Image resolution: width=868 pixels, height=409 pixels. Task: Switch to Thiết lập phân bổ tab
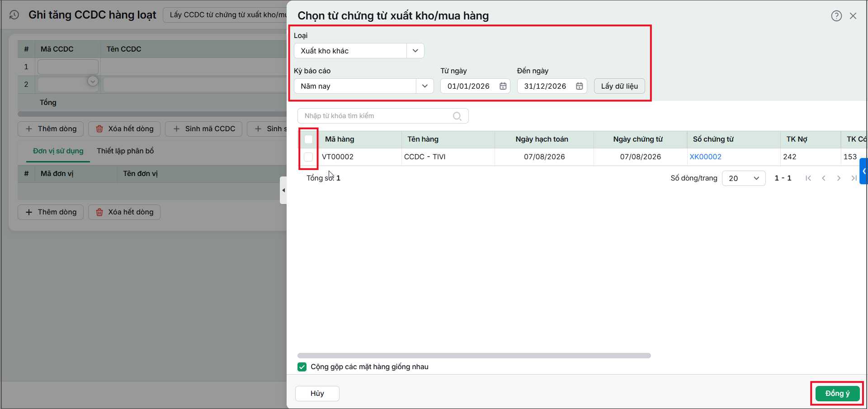click(x=125, y=151)
